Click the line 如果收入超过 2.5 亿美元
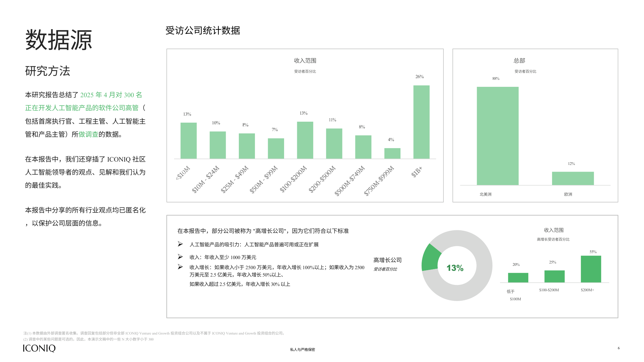The width and height of the screenshot is (644, 362). 240,284
